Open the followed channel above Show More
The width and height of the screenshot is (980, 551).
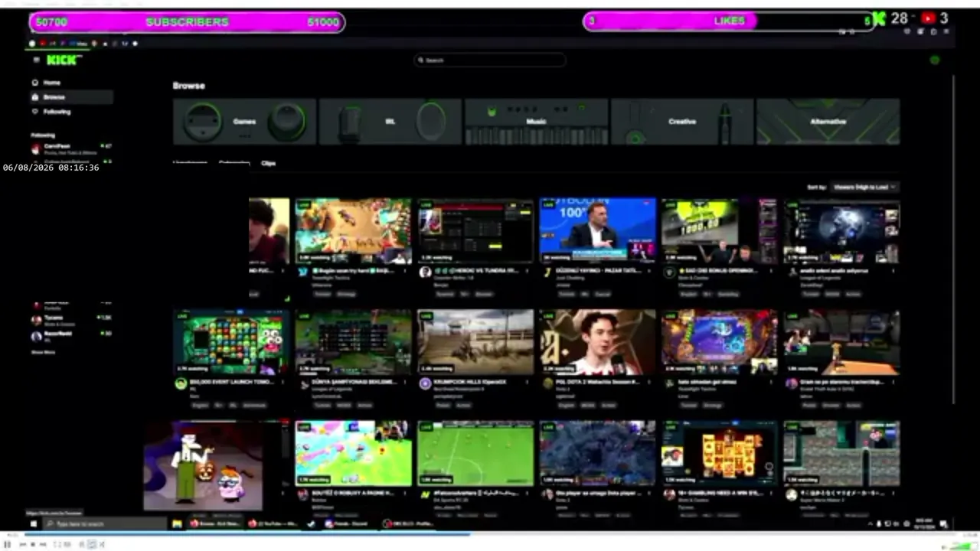coord(72,334)
